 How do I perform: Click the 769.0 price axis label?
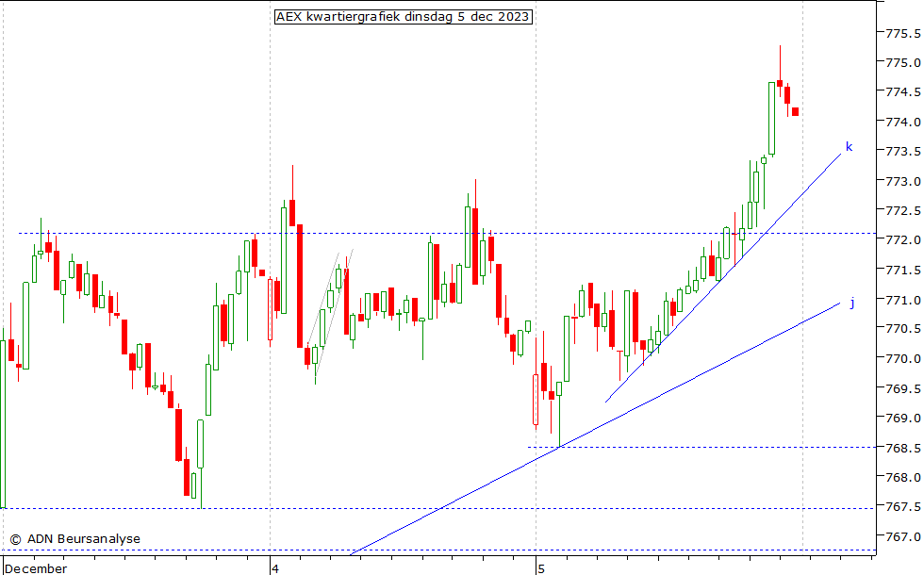tap(903, 418)
